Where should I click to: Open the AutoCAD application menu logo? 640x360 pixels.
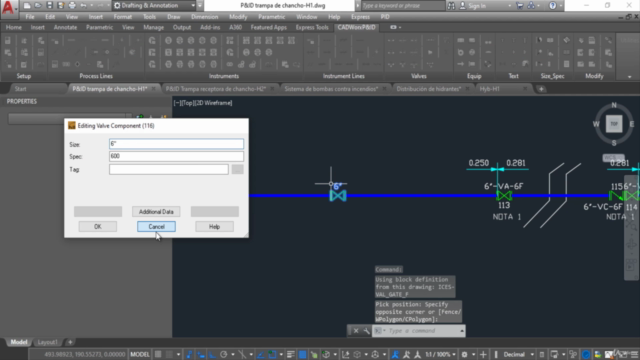tap(8, 7)
